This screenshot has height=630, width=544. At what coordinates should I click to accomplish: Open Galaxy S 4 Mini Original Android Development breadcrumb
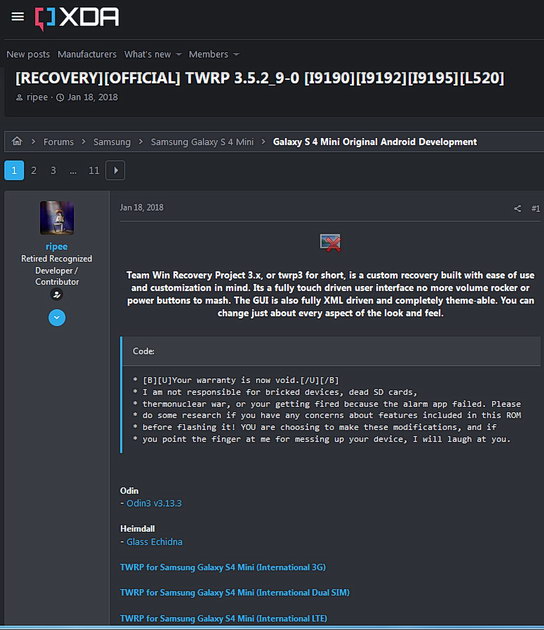click(375, 142)
